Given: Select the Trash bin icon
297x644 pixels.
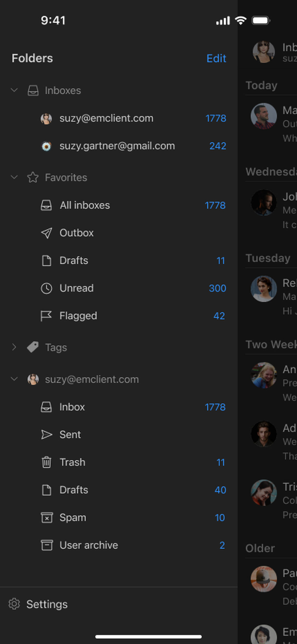Looking at the screenshot, I should click(47, 462).
